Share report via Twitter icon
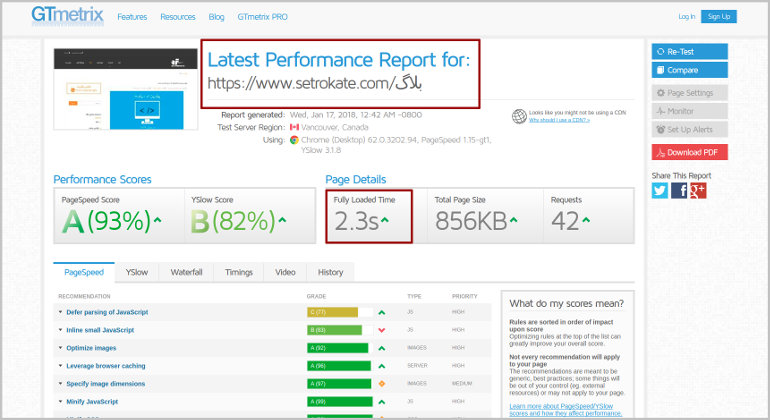The width and height of the screenshot is (770, 420). (x=660, y=190)
